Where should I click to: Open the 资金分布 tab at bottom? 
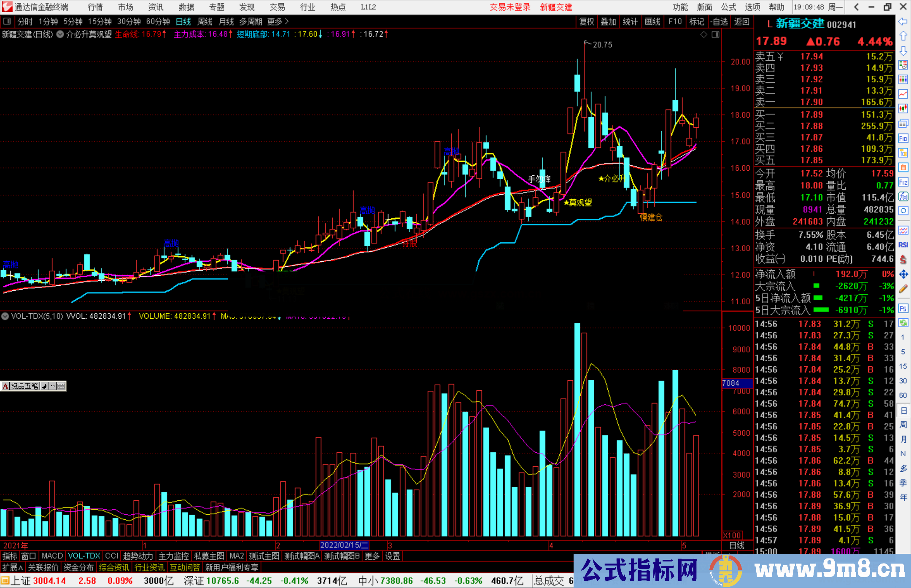pos(78,568)
